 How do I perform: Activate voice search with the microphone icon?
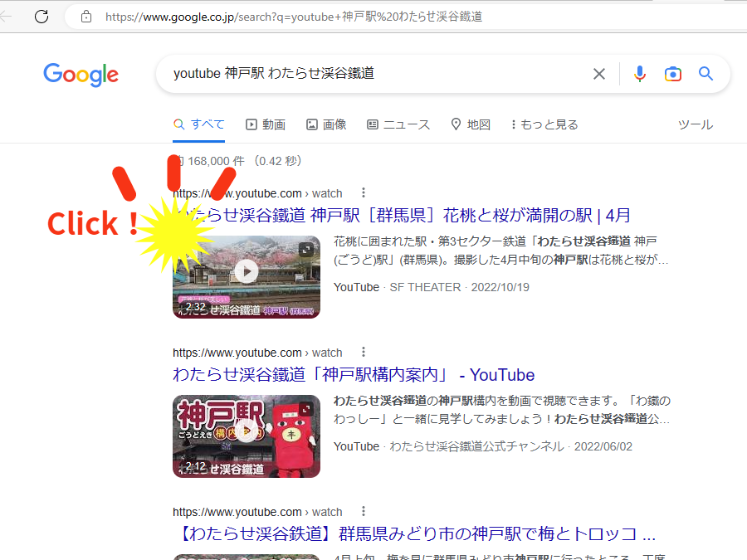639,73
